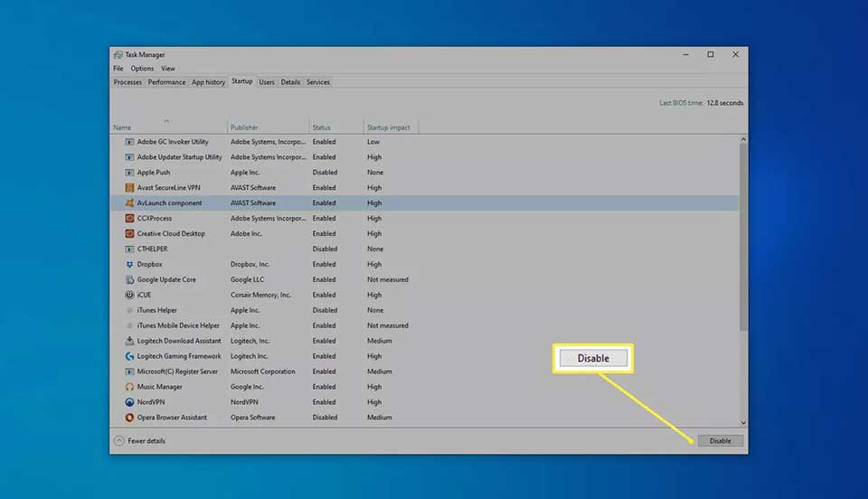Click the Avast SecureLine VPN icon
The height and width of the screenshot is (499, 868).
[129, 187]
